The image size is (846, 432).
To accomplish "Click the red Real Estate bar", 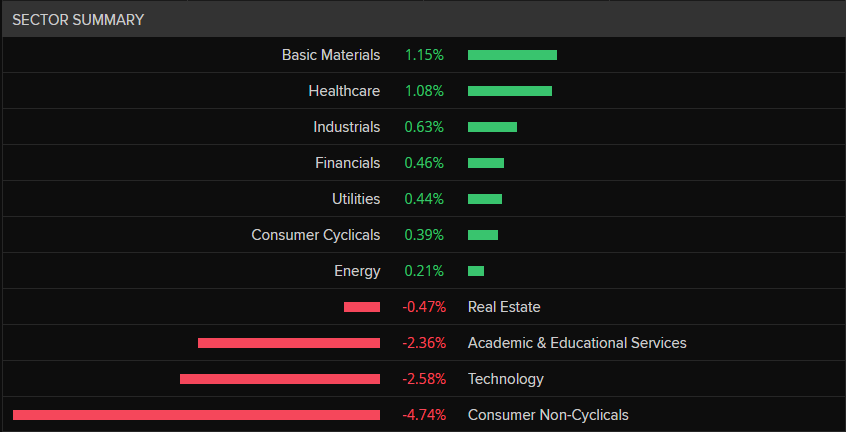I will (362, 307).
